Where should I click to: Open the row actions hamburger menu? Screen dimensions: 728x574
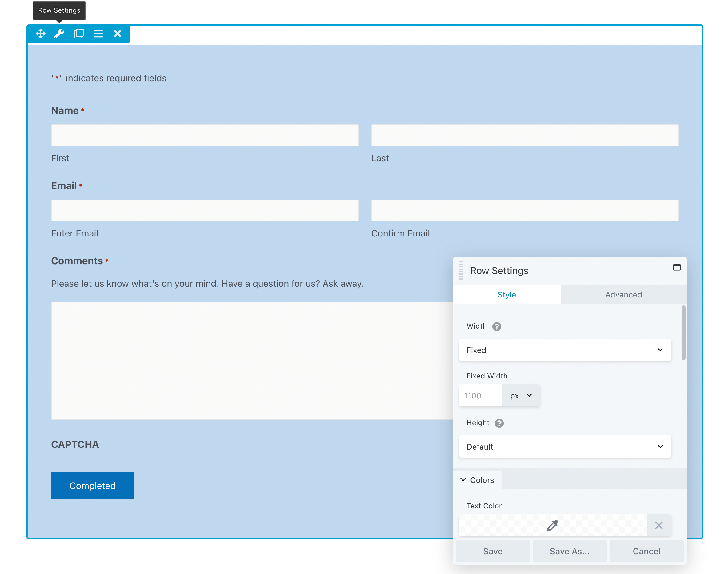click(x=98, y=34)
